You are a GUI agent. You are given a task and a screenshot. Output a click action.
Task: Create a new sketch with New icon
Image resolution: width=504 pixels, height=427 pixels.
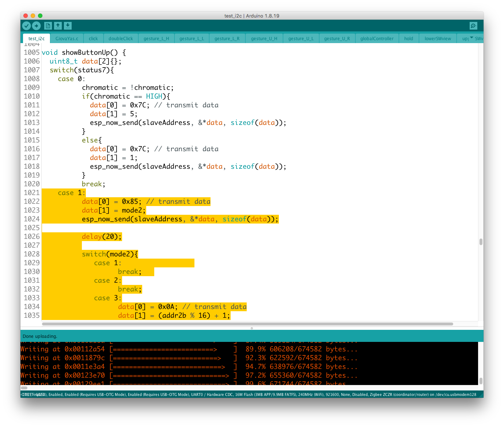[x=48, y=26]
